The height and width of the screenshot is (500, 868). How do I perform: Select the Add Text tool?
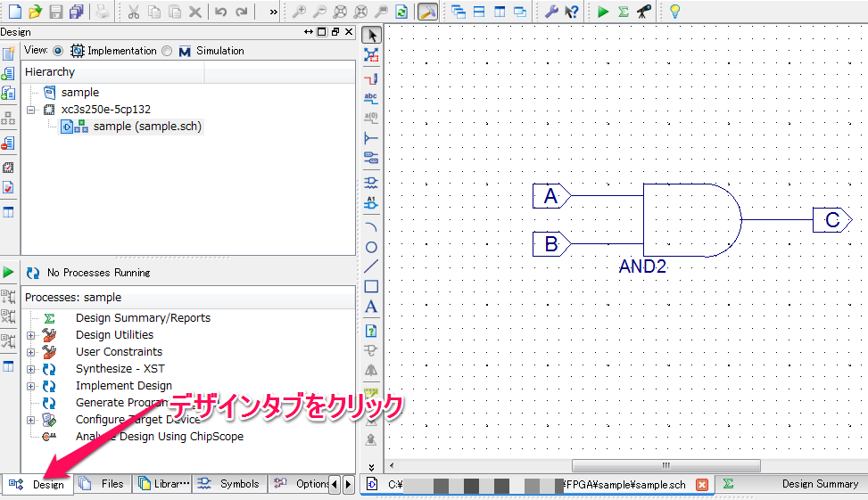point(372,307)
